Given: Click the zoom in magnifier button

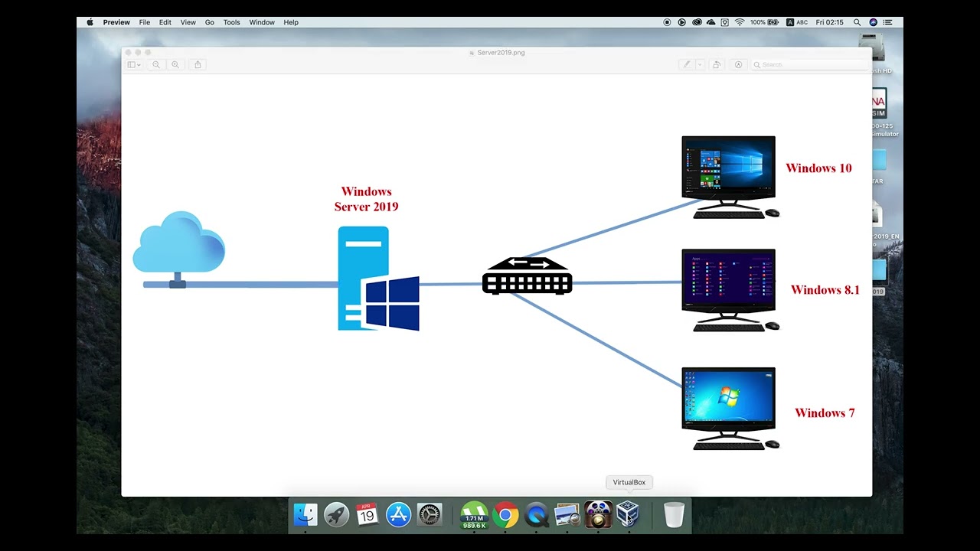Looking at the screenshot, I should [175, 65].
